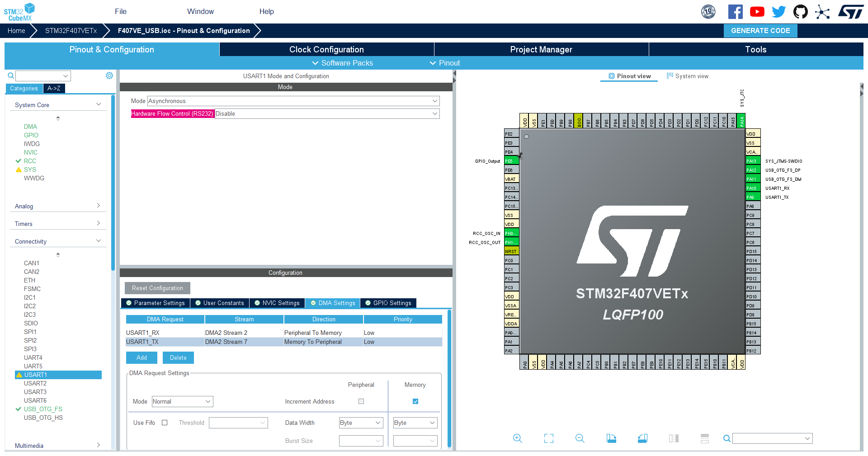Click STM32F407VETx breadcrumb
This screenshot has width=868, height=456.
(71, 31)
